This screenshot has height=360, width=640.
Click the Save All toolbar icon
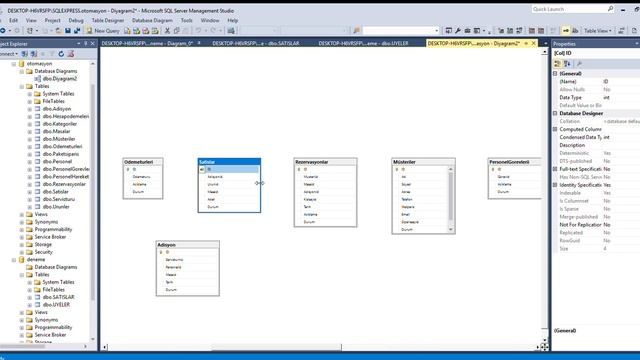(77, 31)
